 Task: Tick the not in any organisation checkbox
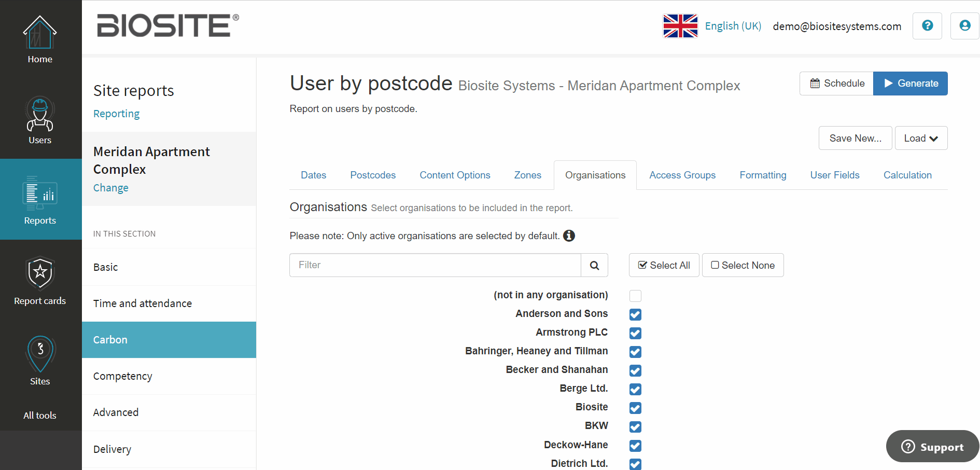635,296
